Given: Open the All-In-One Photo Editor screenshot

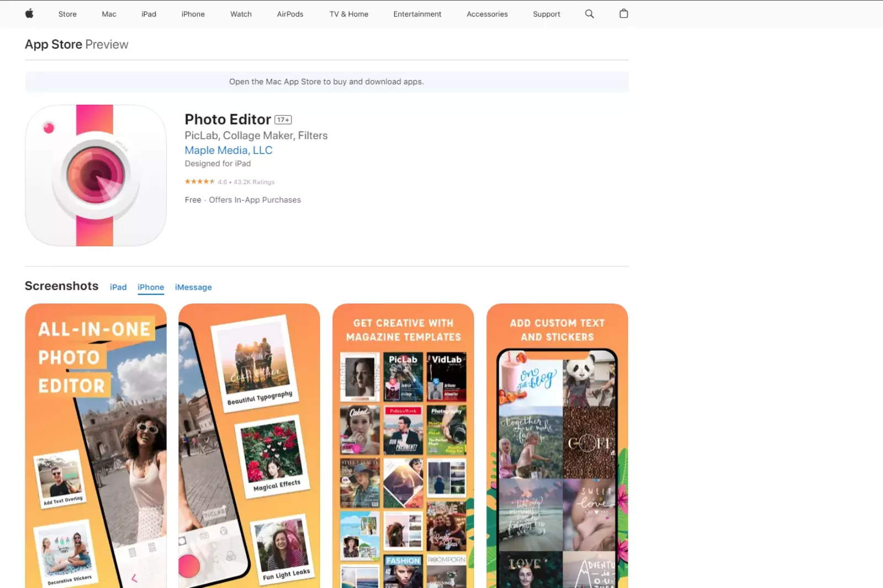Looking at the screenshot, I should [95, 446].
